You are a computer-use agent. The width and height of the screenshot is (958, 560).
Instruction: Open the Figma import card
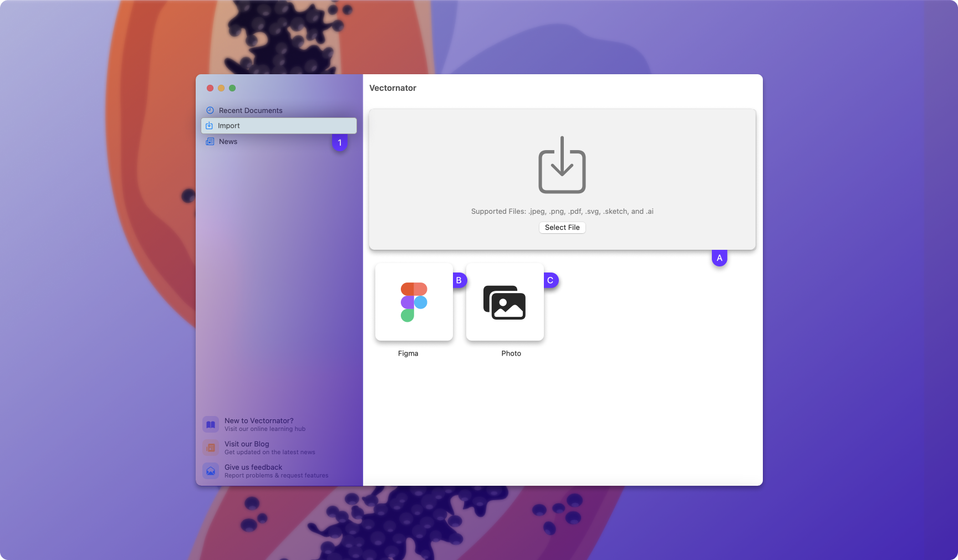(x=414, y=302)
